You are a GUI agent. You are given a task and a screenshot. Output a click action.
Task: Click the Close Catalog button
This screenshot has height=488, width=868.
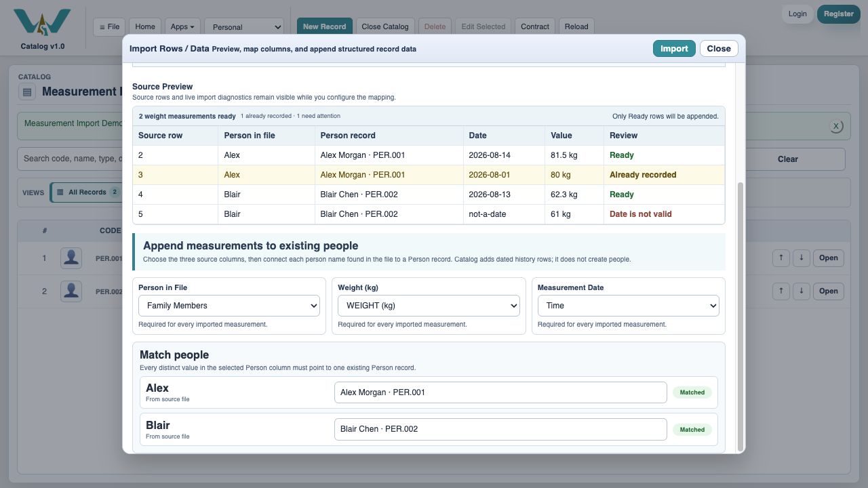point(385,26)
